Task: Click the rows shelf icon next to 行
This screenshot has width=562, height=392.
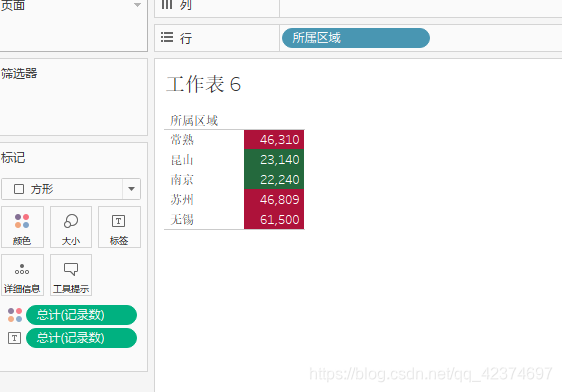Action: (167, 37)
